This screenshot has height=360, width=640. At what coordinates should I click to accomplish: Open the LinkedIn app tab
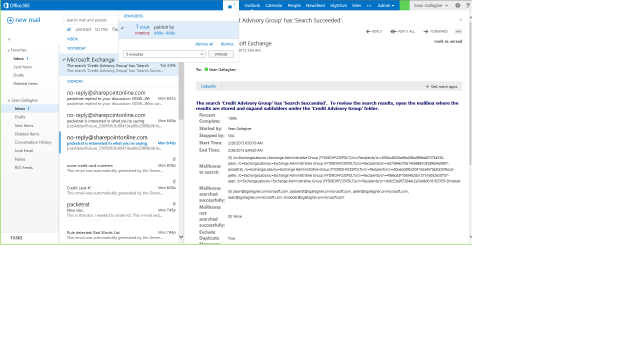[208, 86]
